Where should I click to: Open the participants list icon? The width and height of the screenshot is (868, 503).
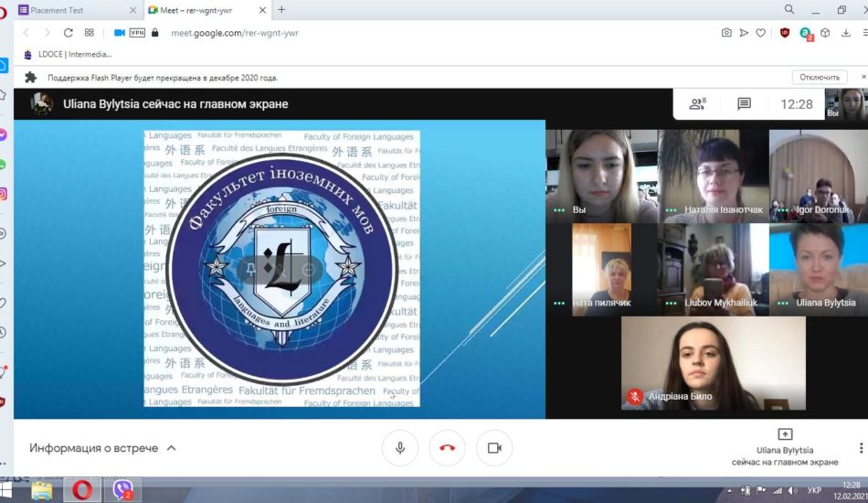pyautogui.click(x=697, y=104)
